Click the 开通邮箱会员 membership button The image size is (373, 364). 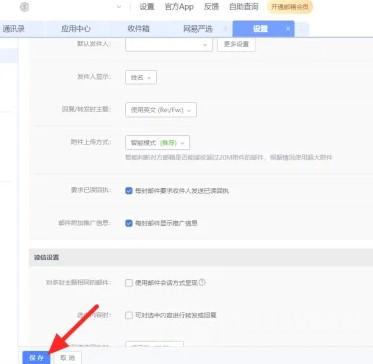(290, 7)
